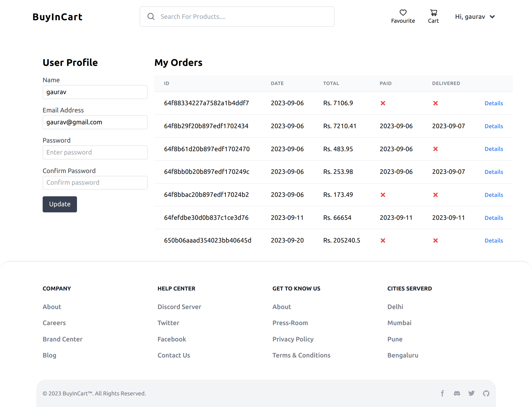The width and height of the screenshot is (532, 407).
Task: Open the shopping Cart icon
Action: (433, 12)
